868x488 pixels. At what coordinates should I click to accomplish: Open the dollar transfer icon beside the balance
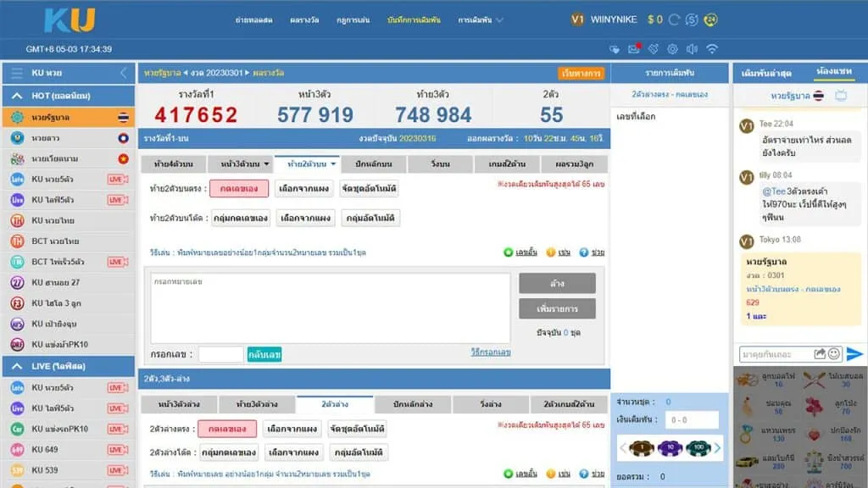click(692, 20)
